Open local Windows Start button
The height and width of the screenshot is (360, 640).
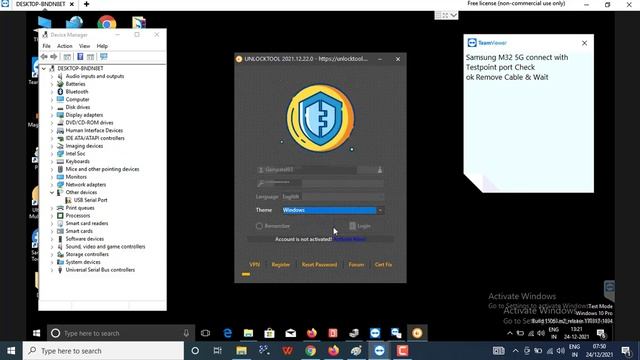click(x=11, y=351)
